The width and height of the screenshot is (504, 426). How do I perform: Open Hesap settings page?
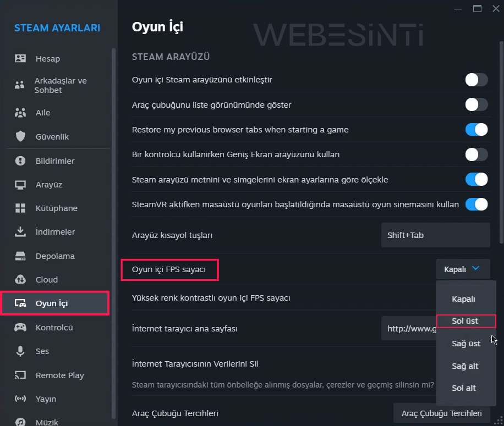point(47,59)
